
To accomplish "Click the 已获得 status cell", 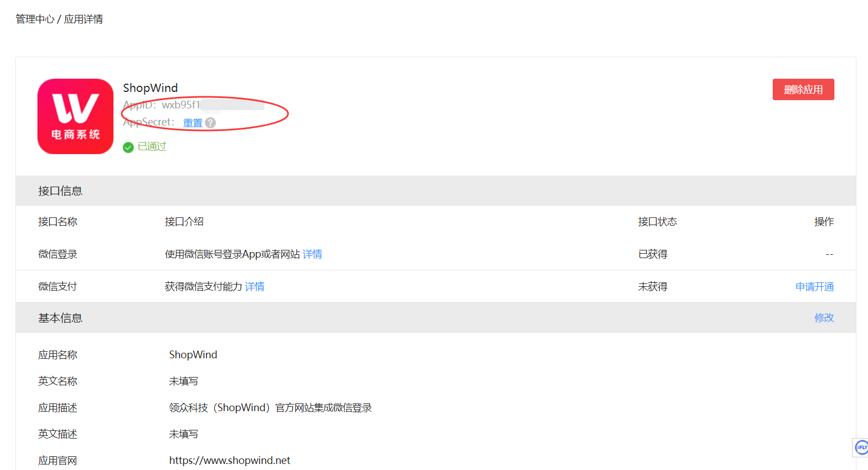I will point(653,254).
